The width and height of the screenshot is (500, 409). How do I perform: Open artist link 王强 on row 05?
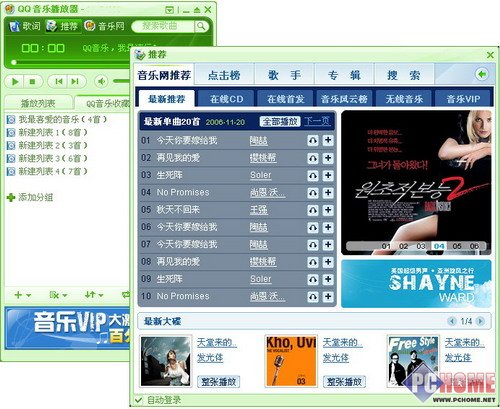(259, 210)
